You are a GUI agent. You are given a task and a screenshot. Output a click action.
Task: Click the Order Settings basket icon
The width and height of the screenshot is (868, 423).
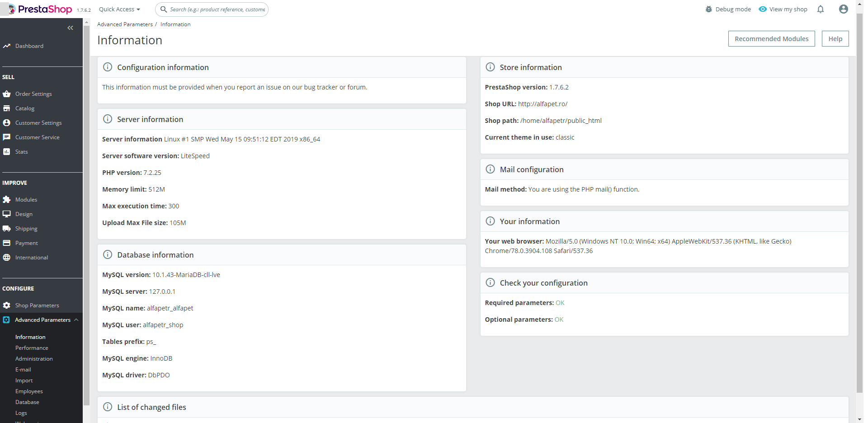click(7, 94)
